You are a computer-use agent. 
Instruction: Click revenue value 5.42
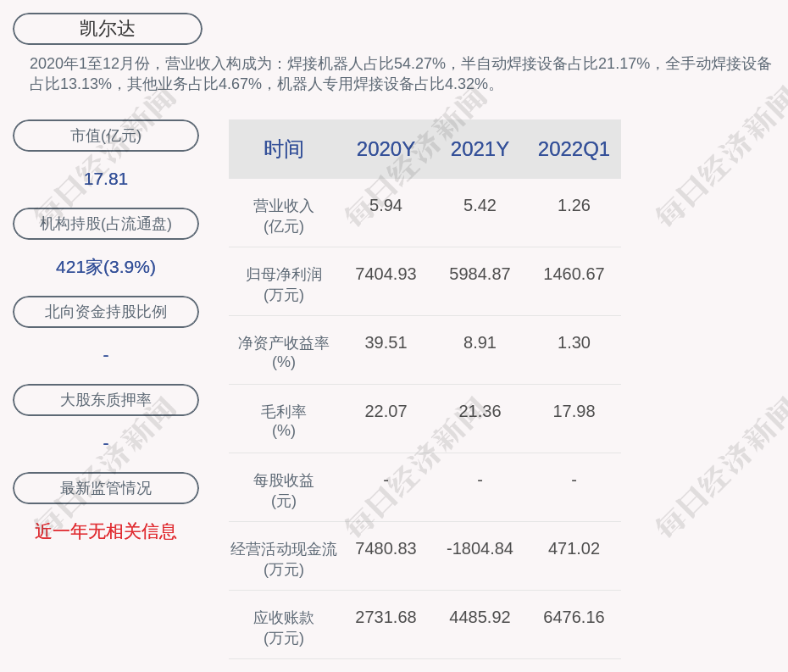(480, 205)
